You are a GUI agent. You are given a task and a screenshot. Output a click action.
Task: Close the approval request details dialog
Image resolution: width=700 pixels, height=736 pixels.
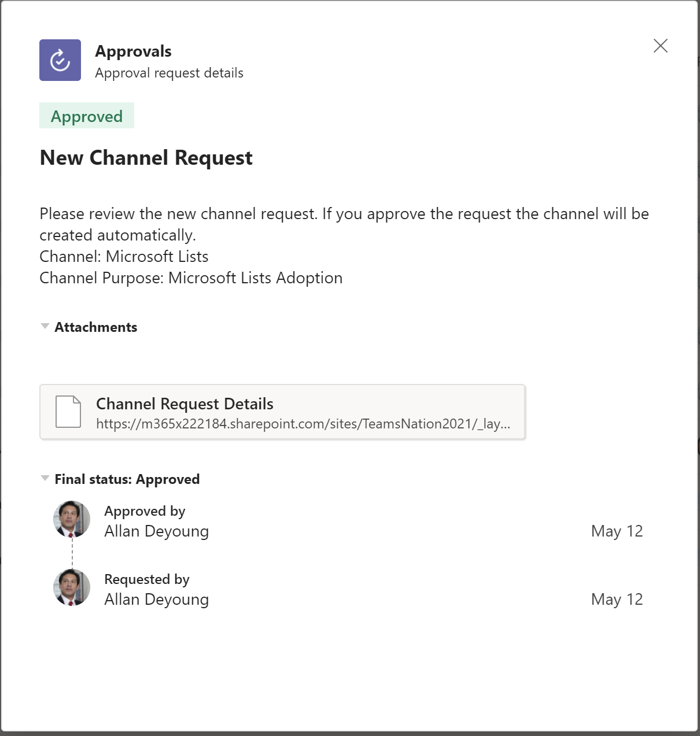660,46
